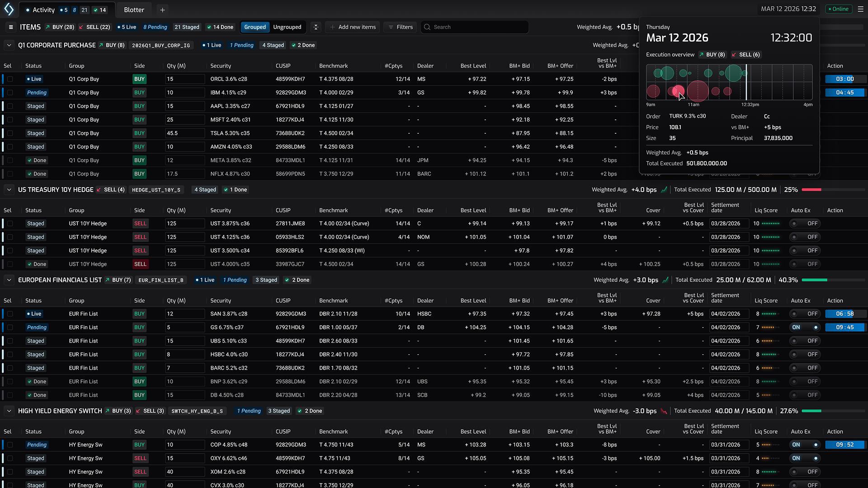The width and height of the screenshot is (868, 488).
Task: Enable Auto Ex for UST 3.875% c36
Action: click(805, 224)
